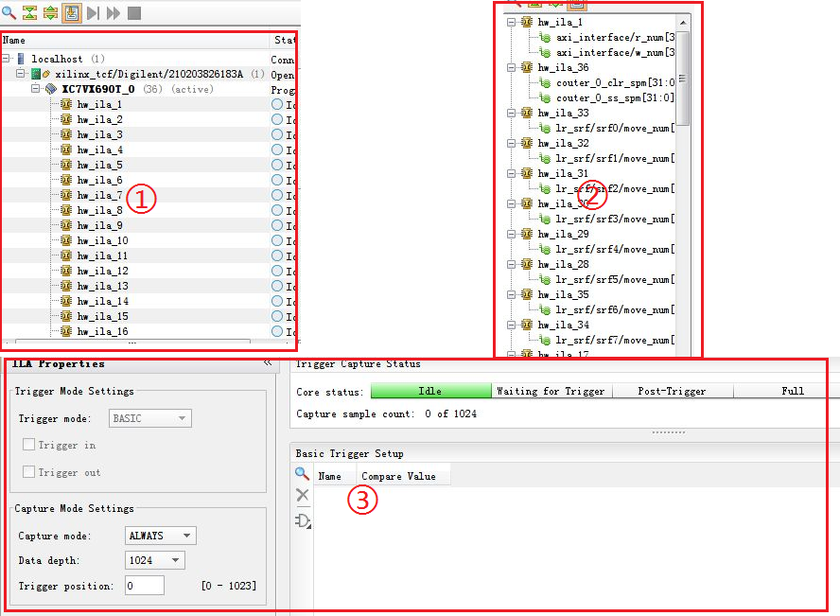Select the hw_ila_1 core in hardware tree
Screen dimensions: 840x616
click(99, 104)
